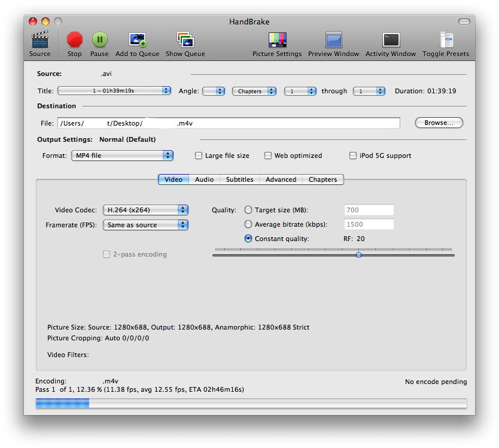Enable the Large file size checkbox

click(x=199, y=156)
